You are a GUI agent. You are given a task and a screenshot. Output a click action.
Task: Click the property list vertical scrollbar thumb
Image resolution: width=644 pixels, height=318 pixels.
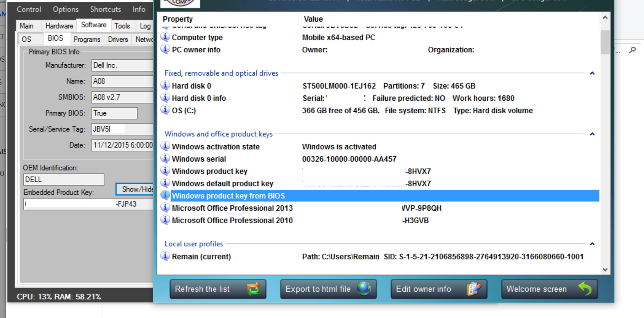point(605,42)
